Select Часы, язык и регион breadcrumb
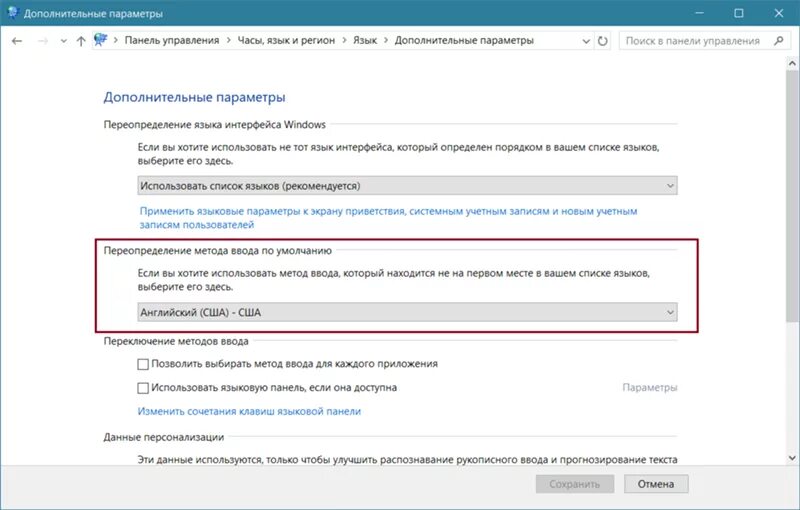This screenshot has height=510, width=800. [x=286, y=40]
